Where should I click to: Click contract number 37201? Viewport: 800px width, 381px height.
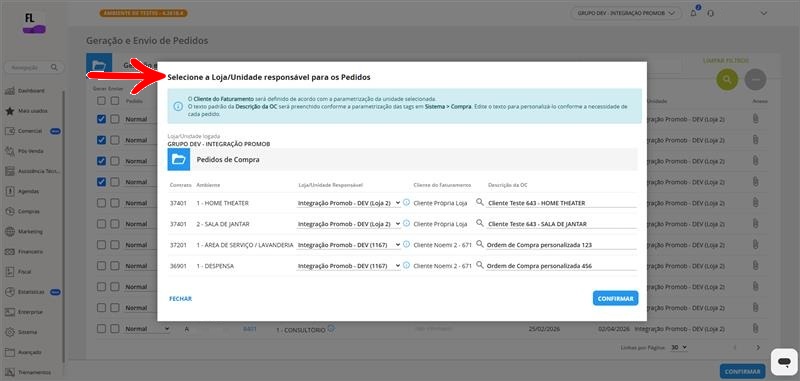pos(179,245)
